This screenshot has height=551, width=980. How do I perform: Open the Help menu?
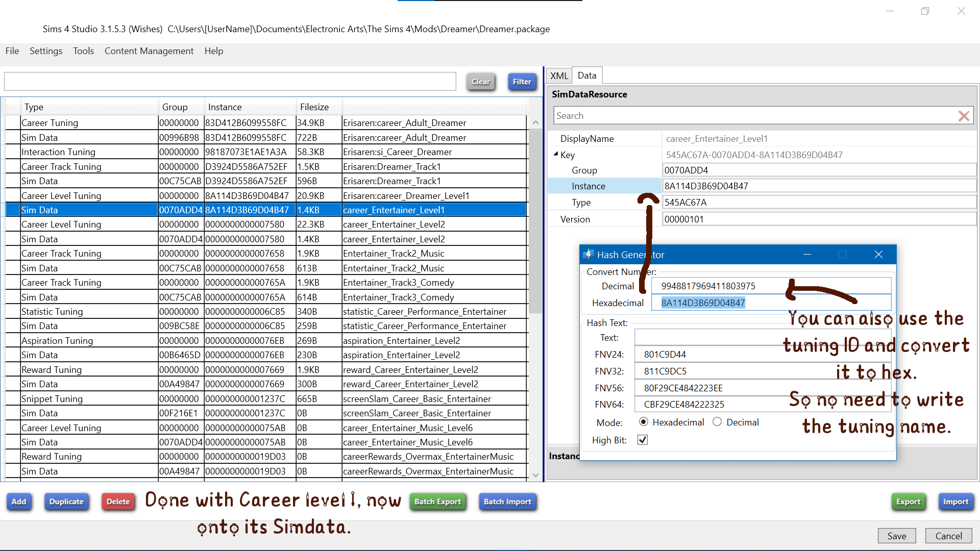click(x=214, y=51)
